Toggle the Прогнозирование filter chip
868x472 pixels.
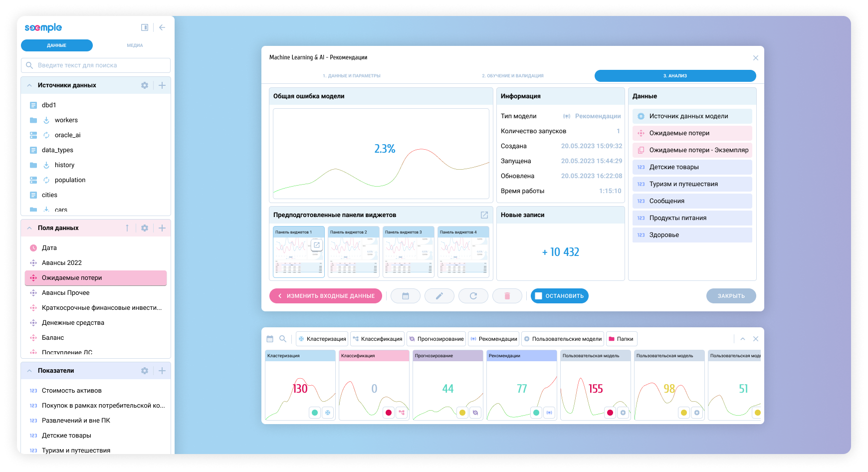436,339
